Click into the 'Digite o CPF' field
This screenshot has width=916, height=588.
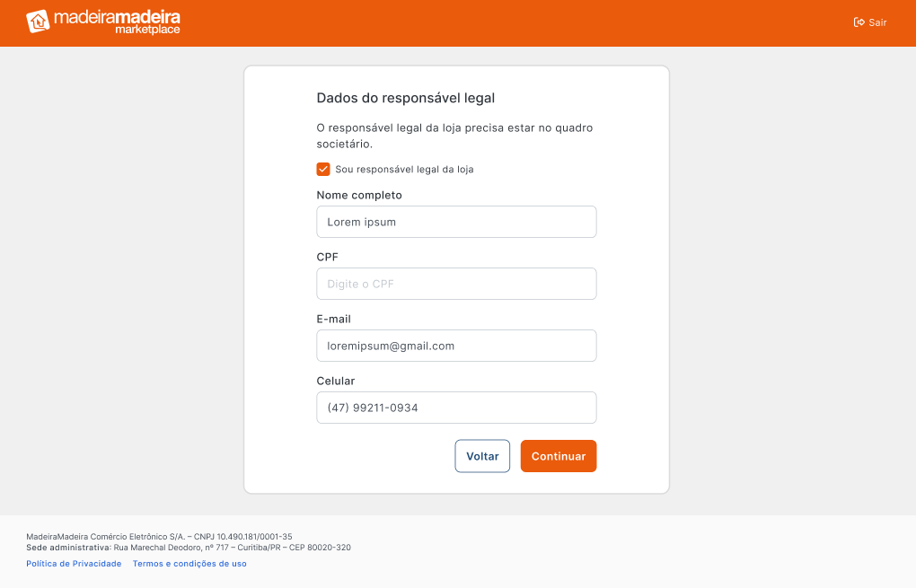pos(456,284)
